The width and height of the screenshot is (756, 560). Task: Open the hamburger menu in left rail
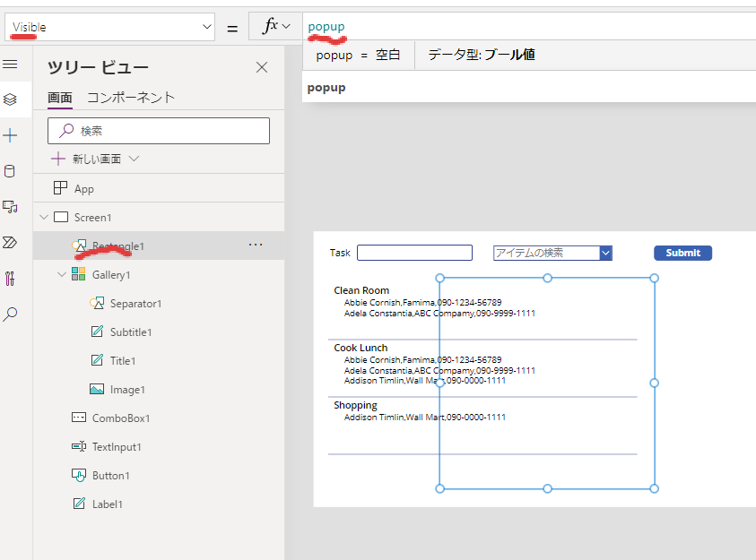click(x=10, y=65)
